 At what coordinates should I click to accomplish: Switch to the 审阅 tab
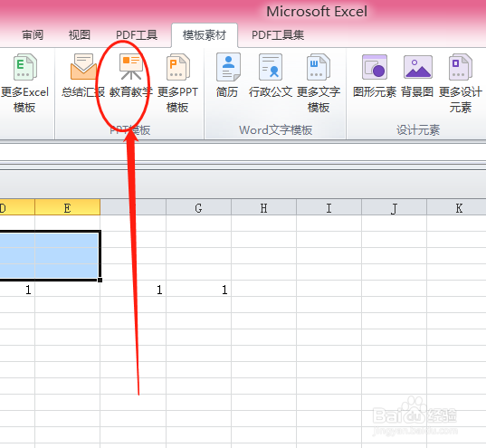(x=33, y=35)
